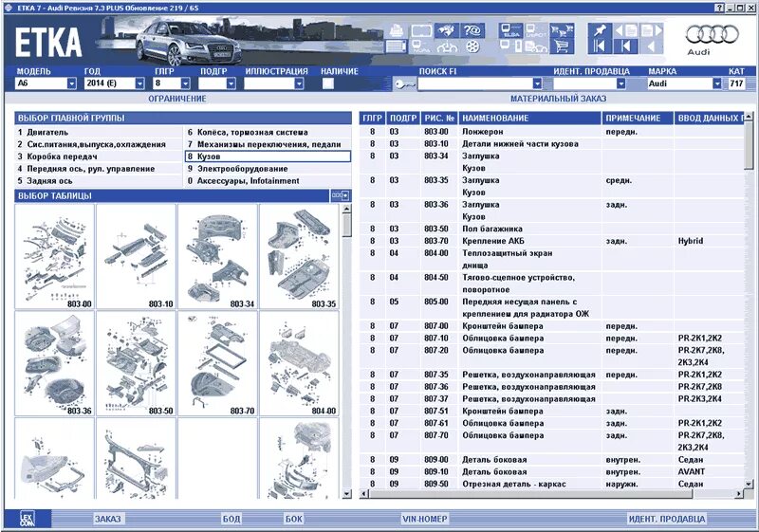Open the МОДЕЛЬ dropdown
Viewport: 759px width, 532px height.
click(72, 83)
